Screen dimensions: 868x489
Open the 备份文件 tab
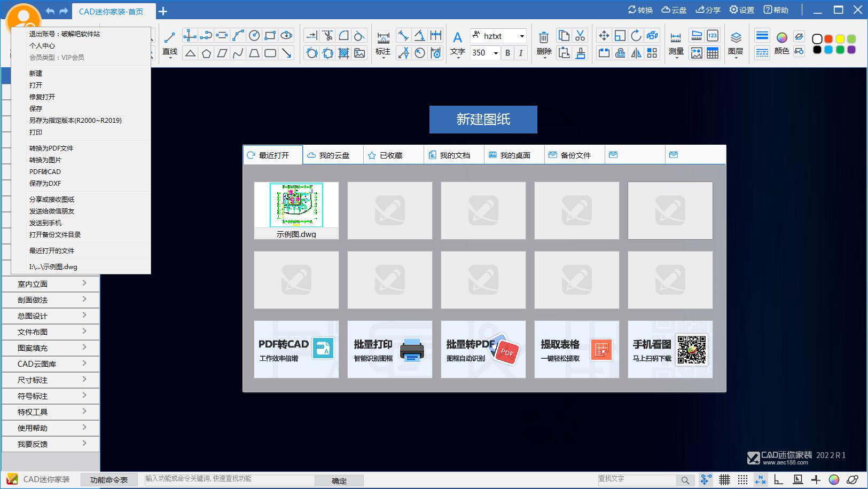click(575, 155)
